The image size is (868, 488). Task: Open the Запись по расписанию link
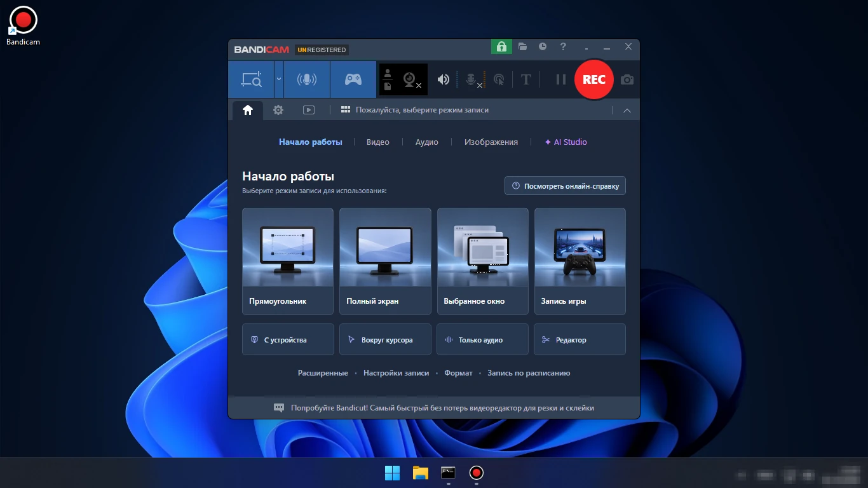(529, 373)
